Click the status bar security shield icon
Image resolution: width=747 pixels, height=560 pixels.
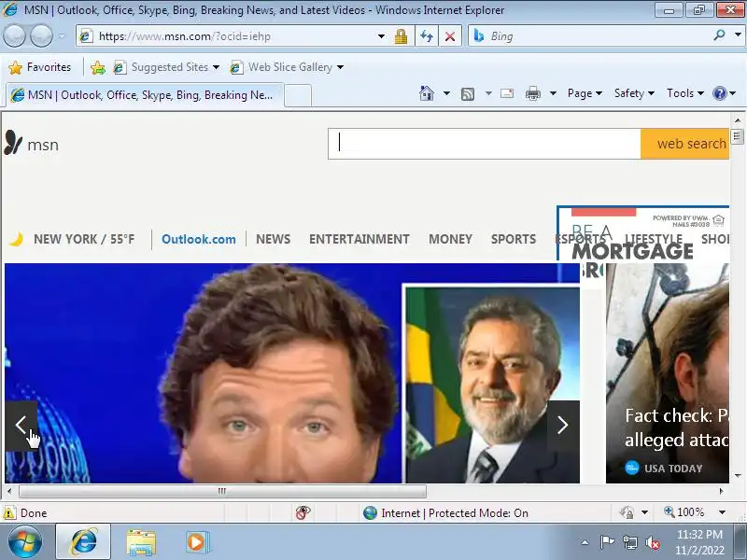tap(627, 512)
